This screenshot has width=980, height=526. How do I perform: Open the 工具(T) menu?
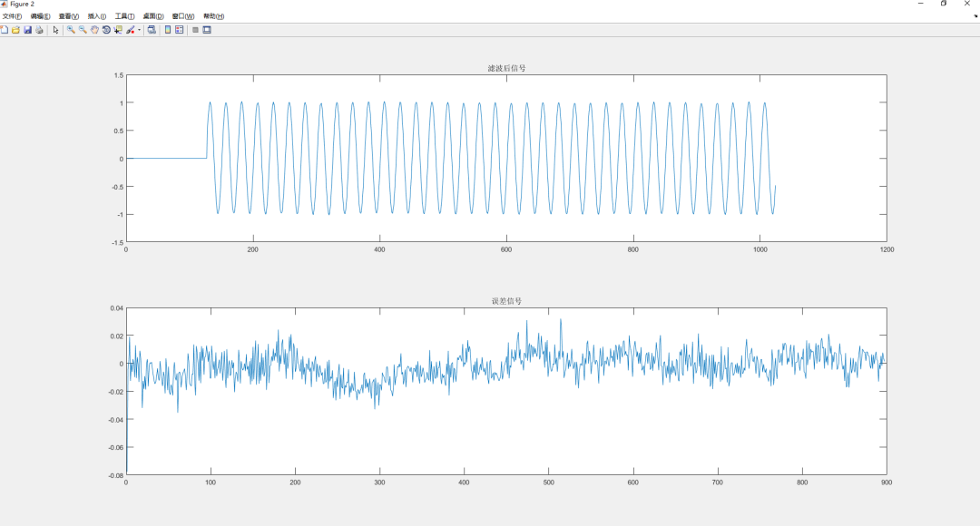click(x=125, y=16)
